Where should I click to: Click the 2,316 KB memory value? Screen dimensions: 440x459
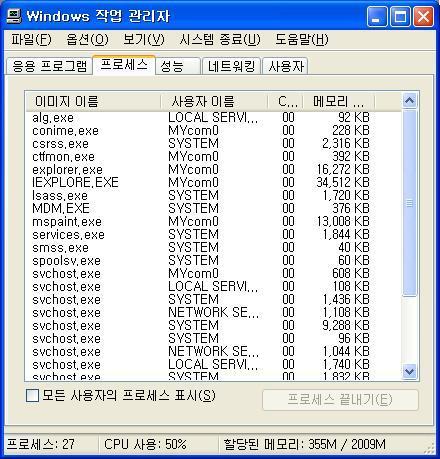(346, 143)
